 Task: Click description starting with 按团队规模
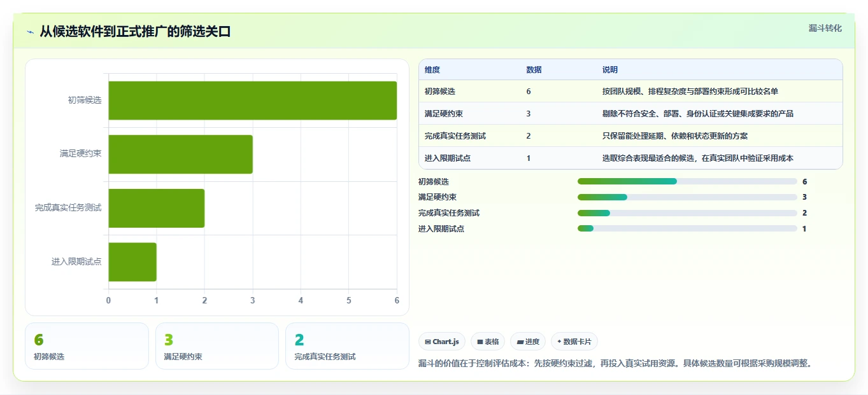690,92
